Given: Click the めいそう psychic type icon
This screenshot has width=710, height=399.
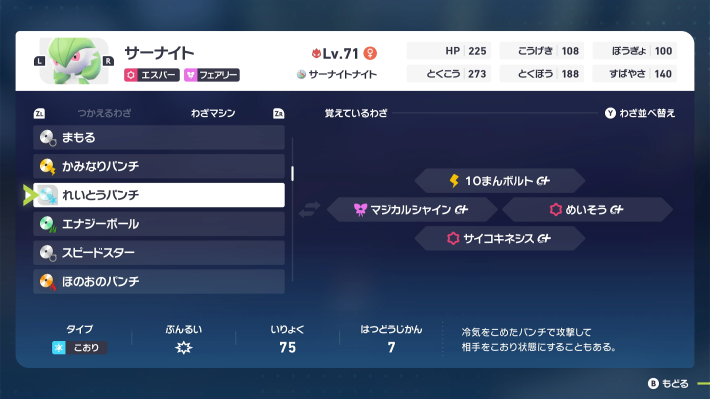Looking at the screenshot, I should (x=556, y=210).
